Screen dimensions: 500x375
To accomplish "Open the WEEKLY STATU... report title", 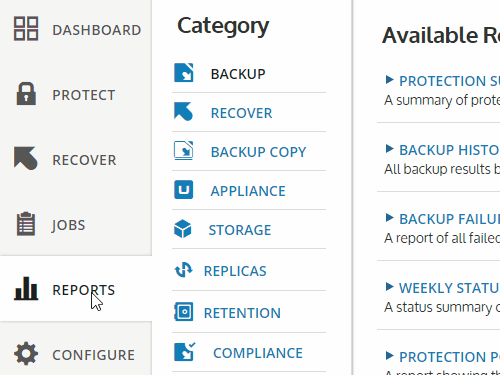I will [x=449, y=288].
